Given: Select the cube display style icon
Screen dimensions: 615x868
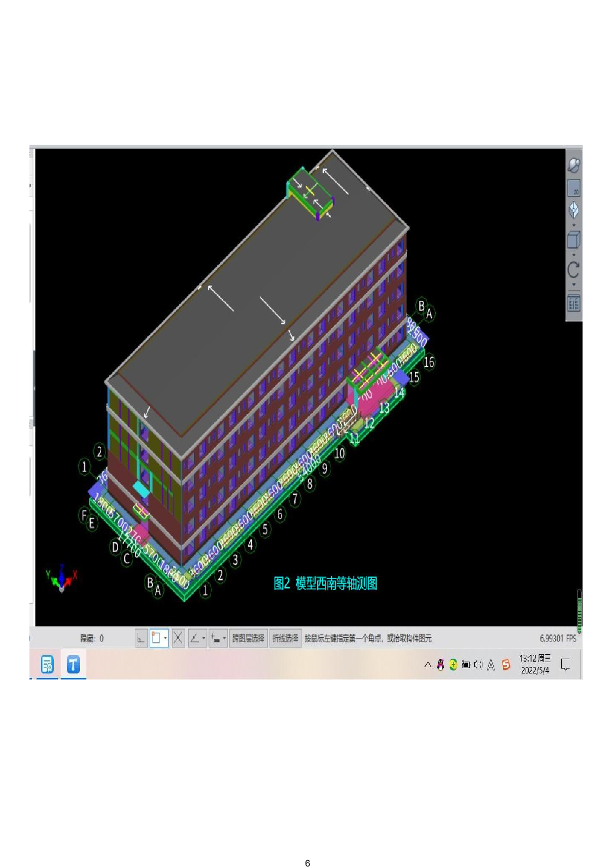Looking at the screenshot, I should (x=574, y=240).
